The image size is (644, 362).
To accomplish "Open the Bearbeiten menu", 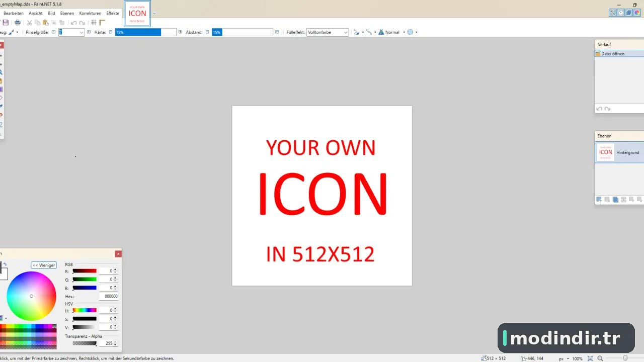I will point(14,13).
